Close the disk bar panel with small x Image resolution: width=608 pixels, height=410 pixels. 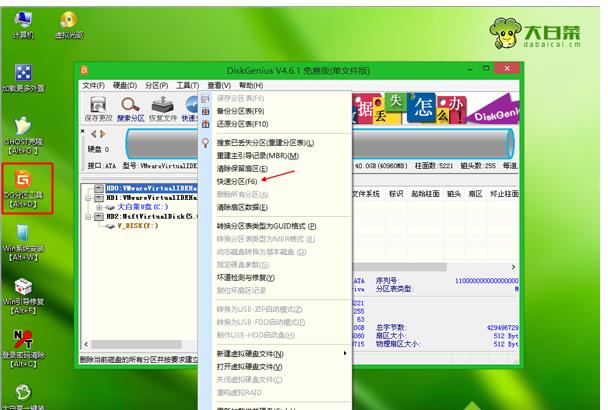click(83, 131)
